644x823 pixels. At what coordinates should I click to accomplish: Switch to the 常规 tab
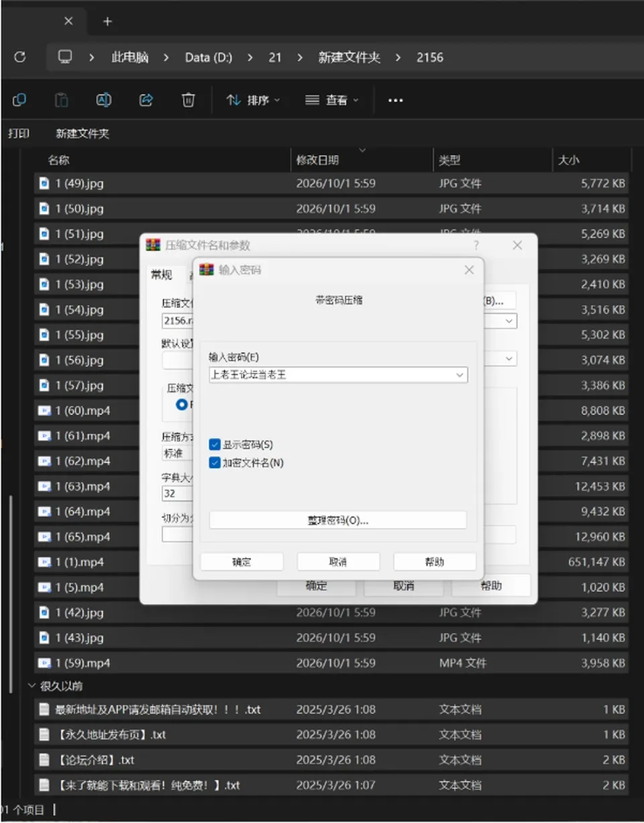[x=162, y=274]
